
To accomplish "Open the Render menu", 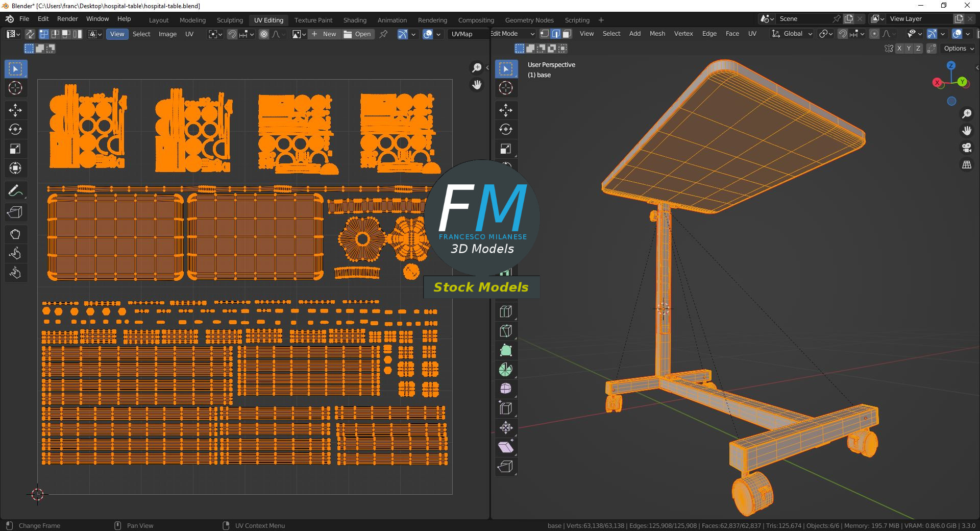I will click(x=67, y=19).
